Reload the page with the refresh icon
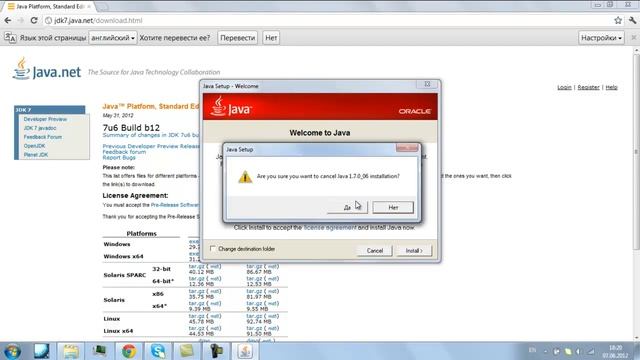This screenshot has height=360, width=640. (x=34, y=20)
